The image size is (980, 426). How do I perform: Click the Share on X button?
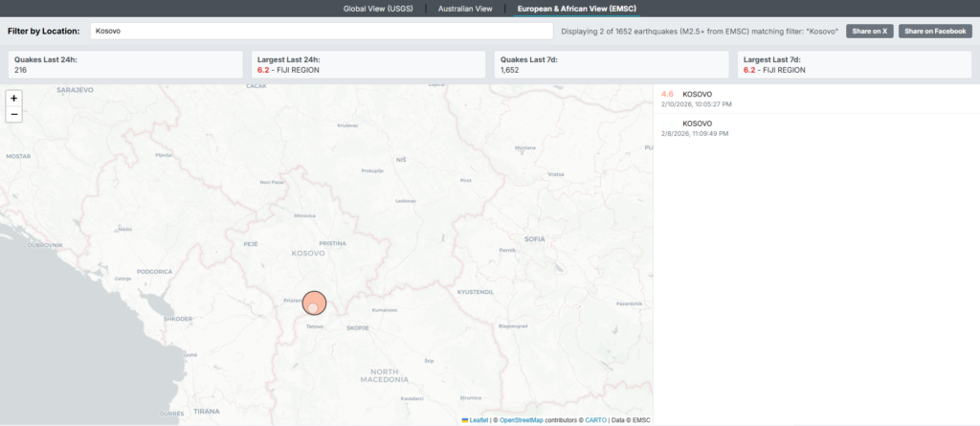(869, 32)
